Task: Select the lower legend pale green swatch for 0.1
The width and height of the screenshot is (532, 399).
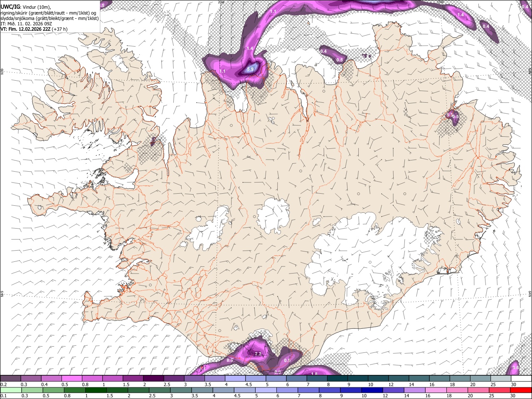Action: (x=10, y=390)
